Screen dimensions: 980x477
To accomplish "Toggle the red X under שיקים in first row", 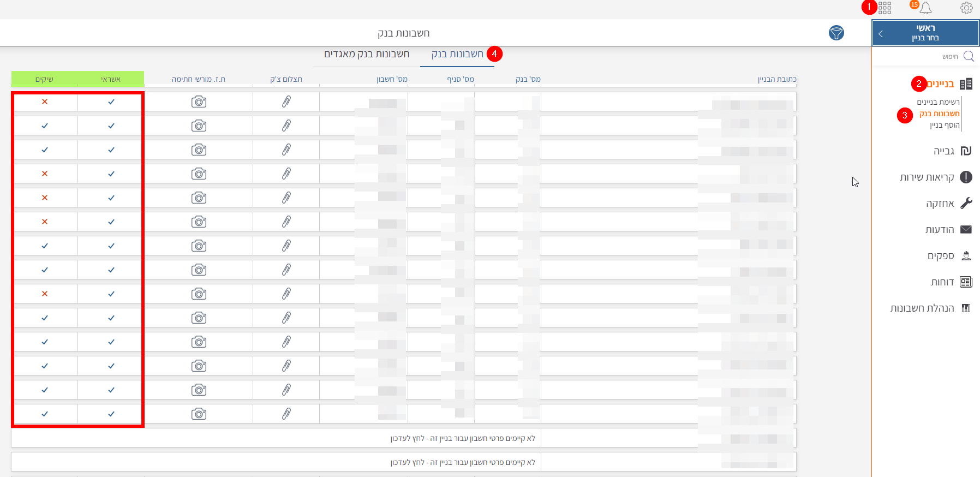I will click(45, 102).
